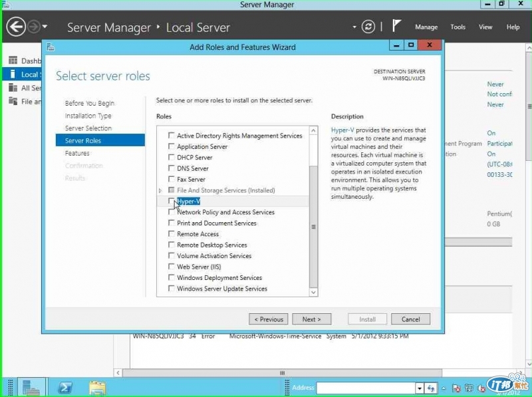Check the Remote Access role
This screenshot has height=397, width=532.
click(x=172, y=234)
